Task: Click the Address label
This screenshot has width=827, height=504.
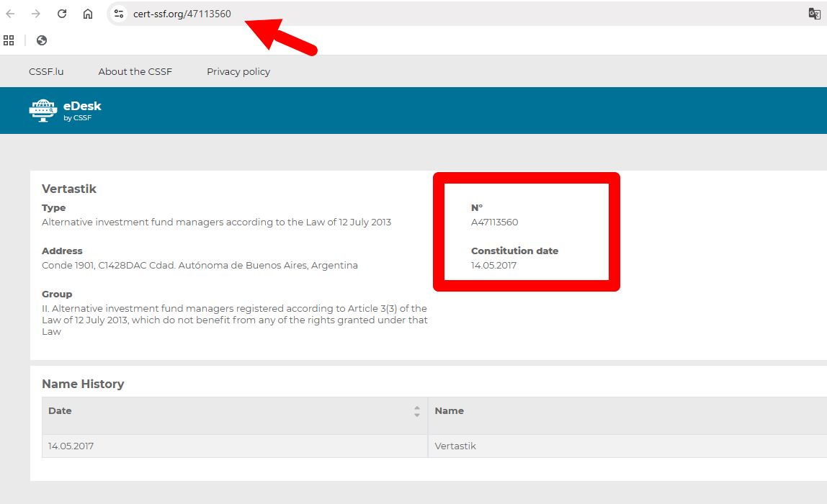Action: [62, 251]
